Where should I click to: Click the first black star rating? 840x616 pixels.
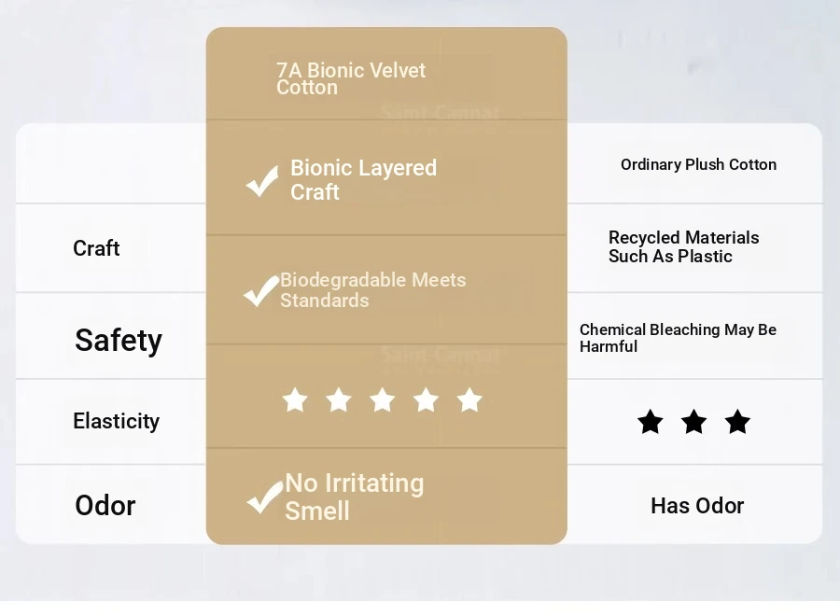[651, 422]
